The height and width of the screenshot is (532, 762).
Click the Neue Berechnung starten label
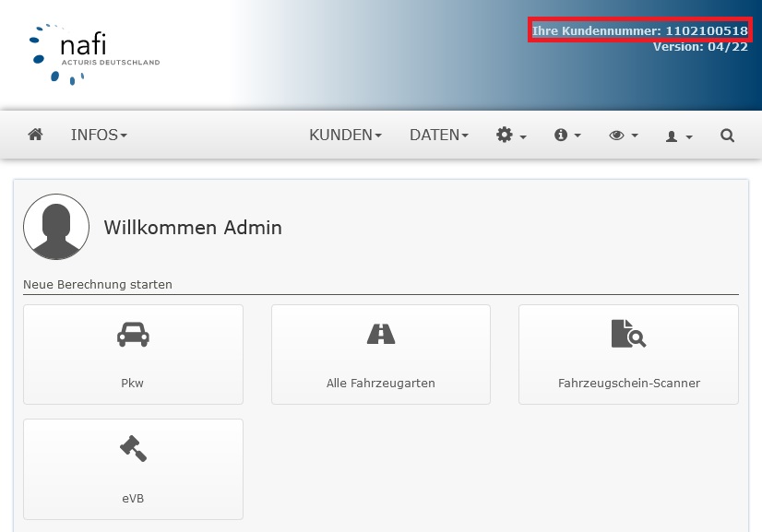click(98, 284)
